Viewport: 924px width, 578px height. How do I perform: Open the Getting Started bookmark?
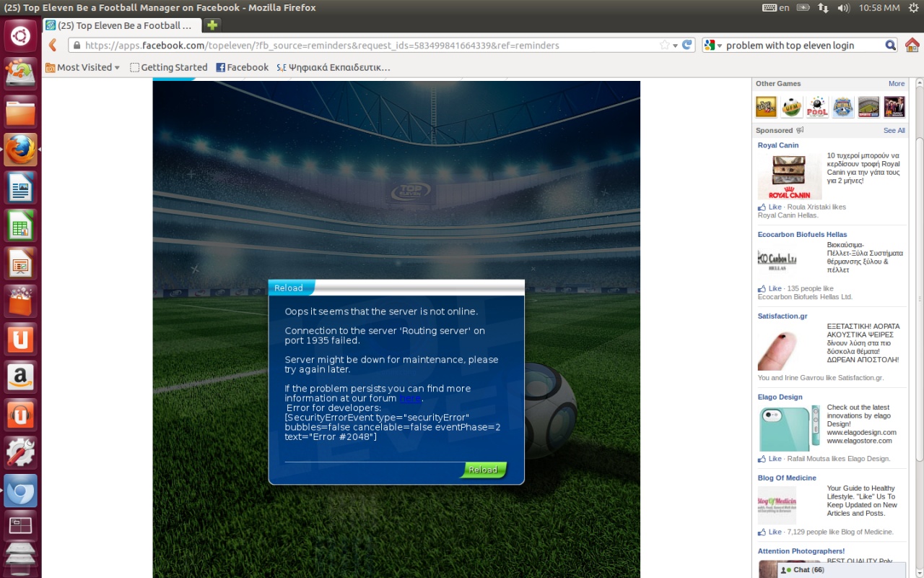[x=168, y=67]
